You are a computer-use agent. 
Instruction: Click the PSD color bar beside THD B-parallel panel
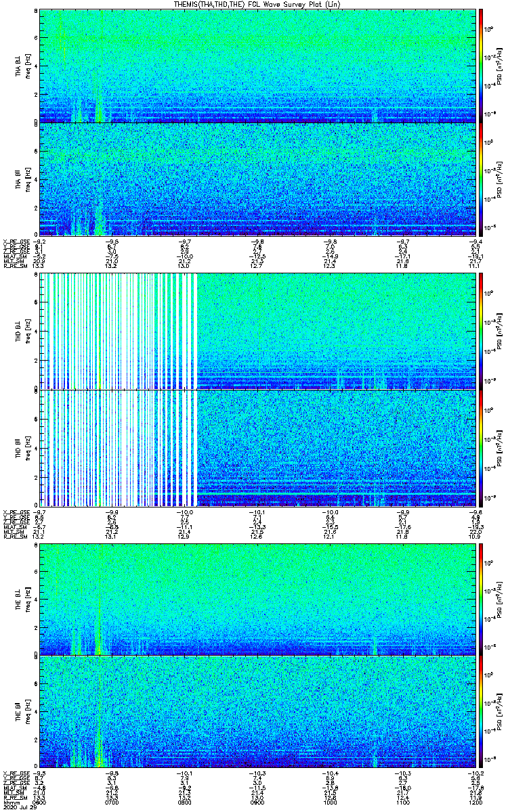point(480,448)
